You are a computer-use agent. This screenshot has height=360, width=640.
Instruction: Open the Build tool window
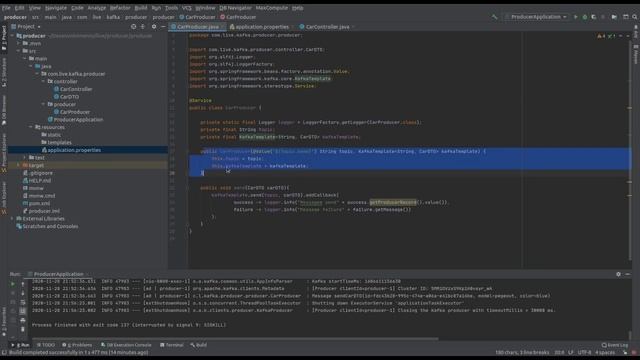[199, 345]
